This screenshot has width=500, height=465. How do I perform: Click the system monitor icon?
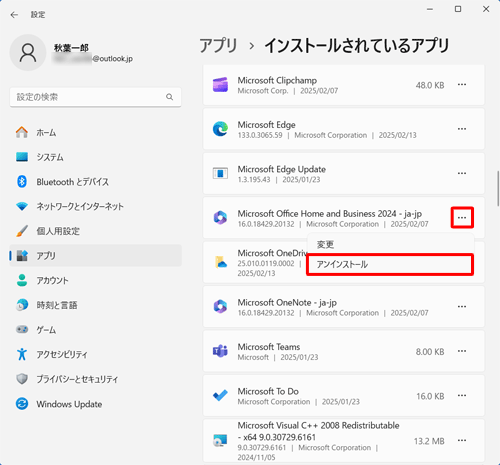[22, 157]
